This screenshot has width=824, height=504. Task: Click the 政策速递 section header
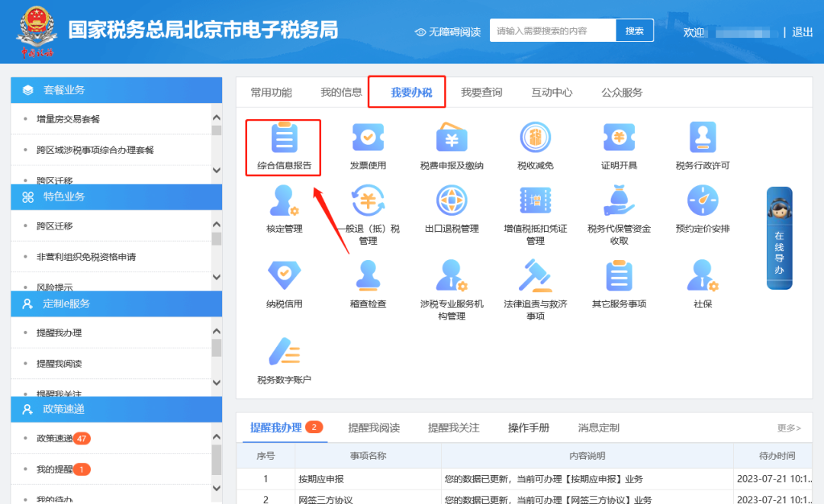click(x=116, y=409)
